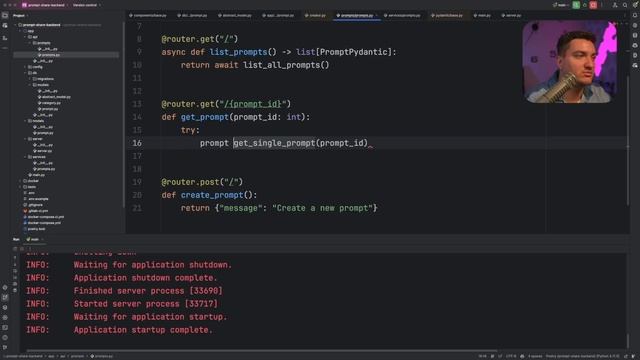Open the main run configuration dropdown
The width and height of the screenshot is (640, 360).
[561, 5]
